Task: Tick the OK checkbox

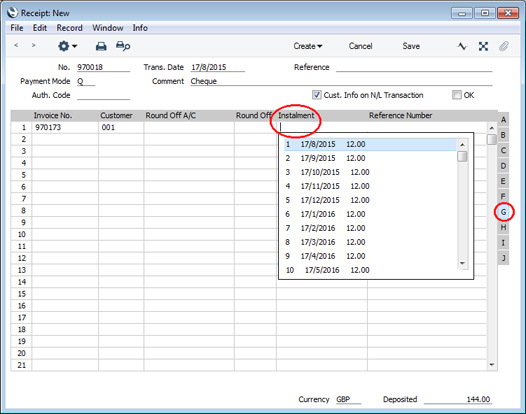Action: [x=457, y=95]
